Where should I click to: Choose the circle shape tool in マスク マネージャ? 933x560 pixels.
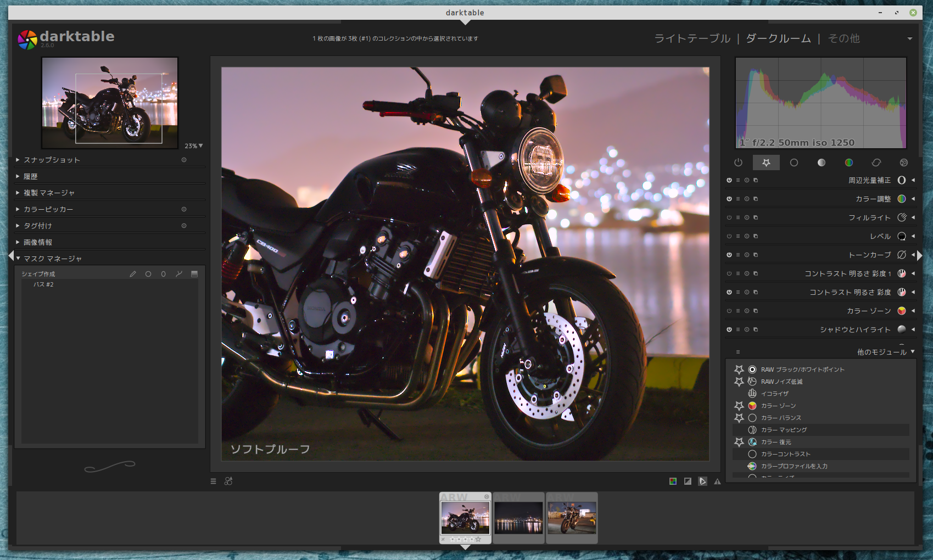148,274
